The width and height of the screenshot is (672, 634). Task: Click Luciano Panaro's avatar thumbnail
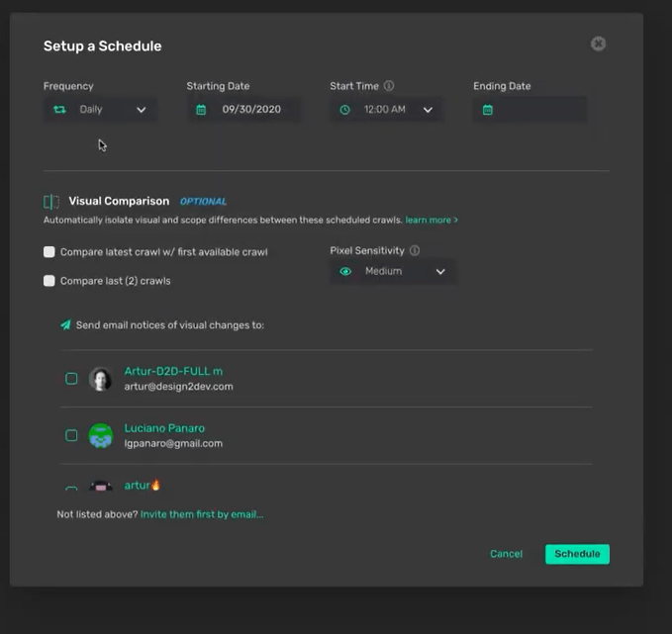pos(101,435)
